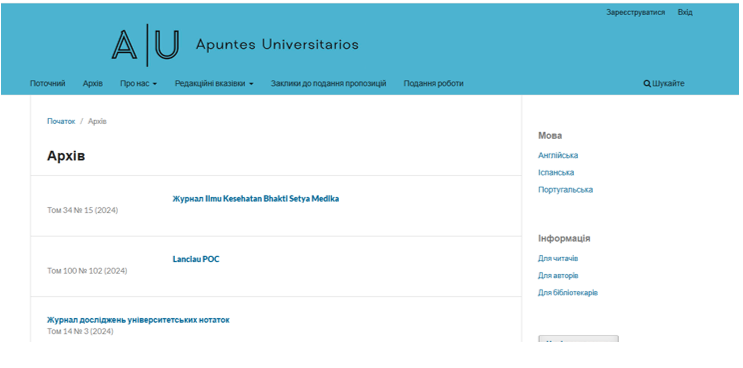
Task: Switch language to Іспанська
Action: click(x=556, y=172)
